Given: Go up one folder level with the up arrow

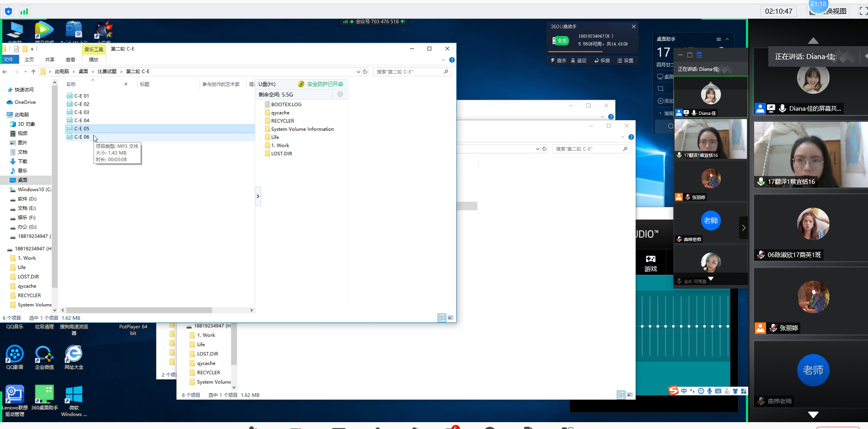Looking at the screenshot, I should (33, 72).
